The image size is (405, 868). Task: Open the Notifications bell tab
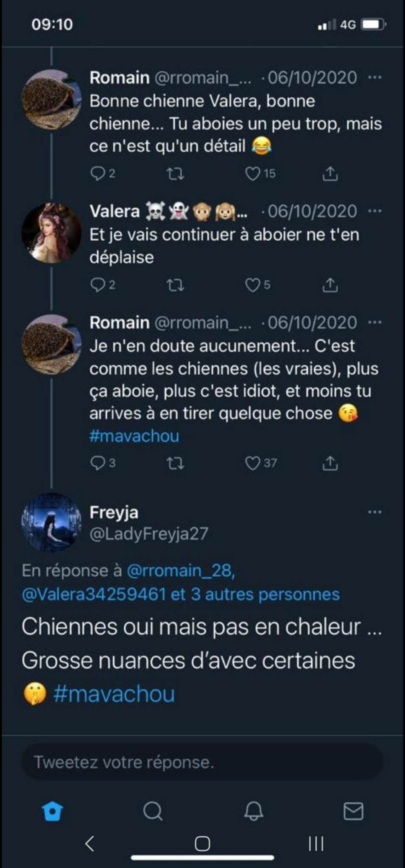tap(254, 811)
